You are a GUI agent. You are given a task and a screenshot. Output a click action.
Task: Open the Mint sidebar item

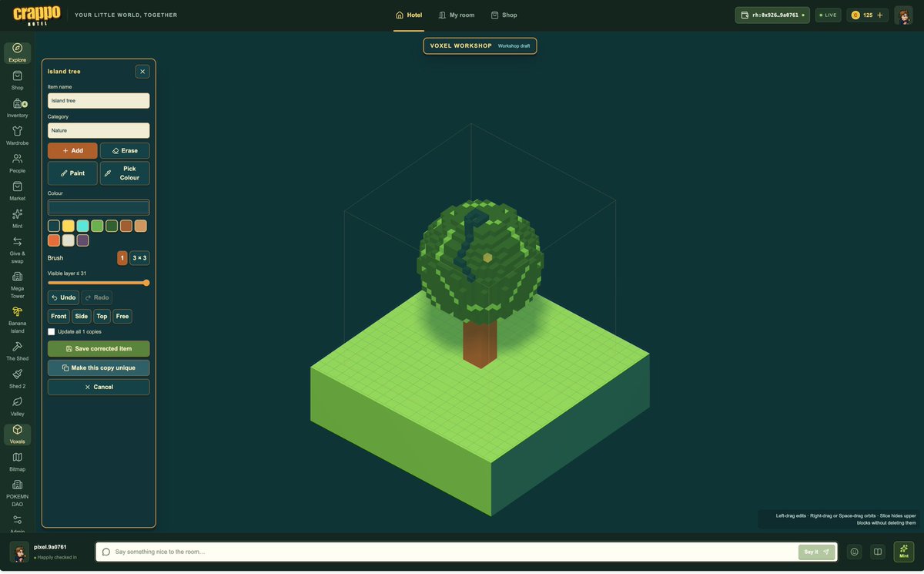click(x=17, y=220)
